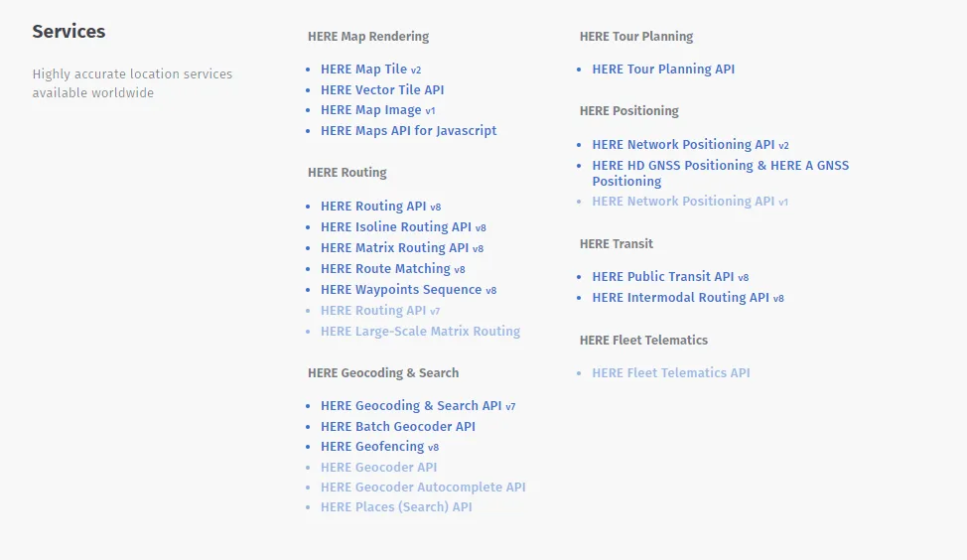Image resolution: width=967 pixels, height=560 pixels.
Task: Open HERE Map Image v1 link
Action: click(x=377, y=110)
